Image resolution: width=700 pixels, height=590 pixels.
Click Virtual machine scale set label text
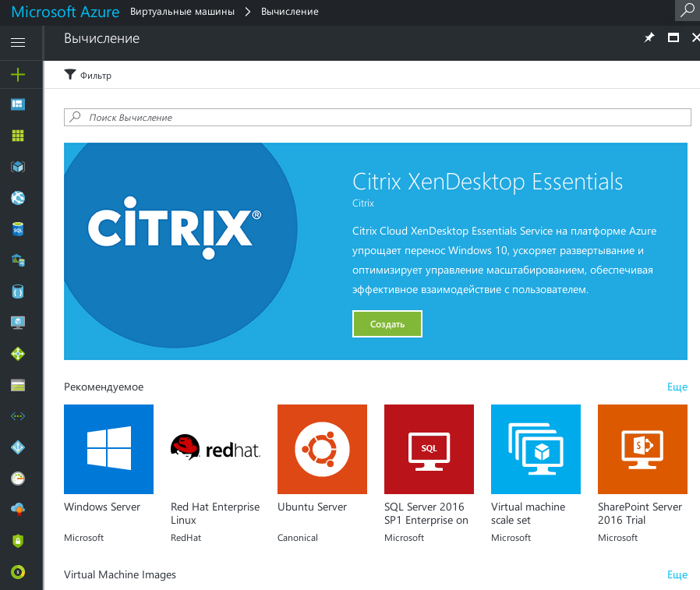(529, 514)
